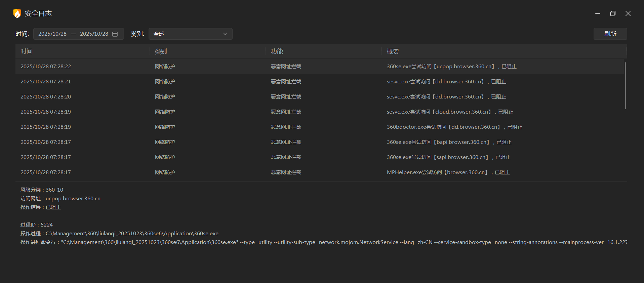Click the 刷新 button
The height and width of the screenshot is (283, 644).
(x=610, y=34)
